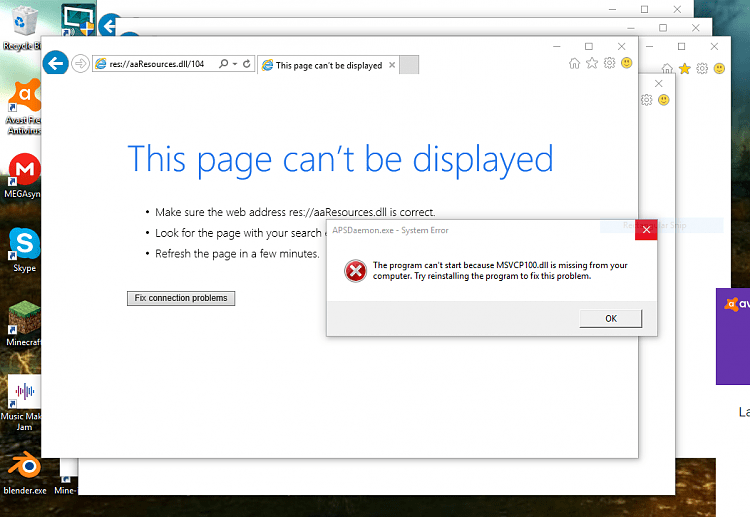Image resolution: width=750 pixels, height=517 pixels.
Task: Open Favorites star in front browser window
Action: tap(591, 63)
